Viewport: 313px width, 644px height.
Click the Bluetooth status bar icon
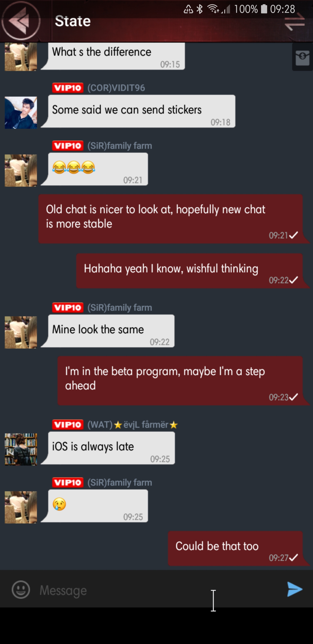click(x=200, y=9)
